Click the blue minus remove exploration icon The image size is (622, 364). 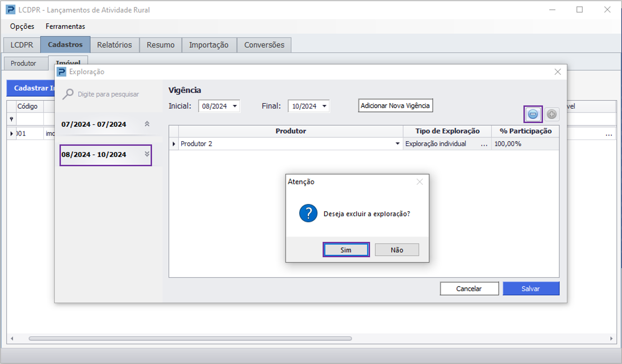[533, 114]
